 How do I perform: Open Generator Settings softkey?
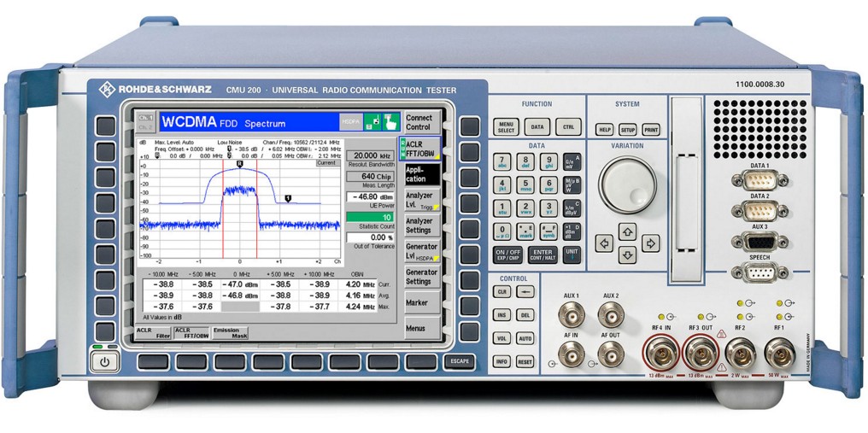click(422, 277)
